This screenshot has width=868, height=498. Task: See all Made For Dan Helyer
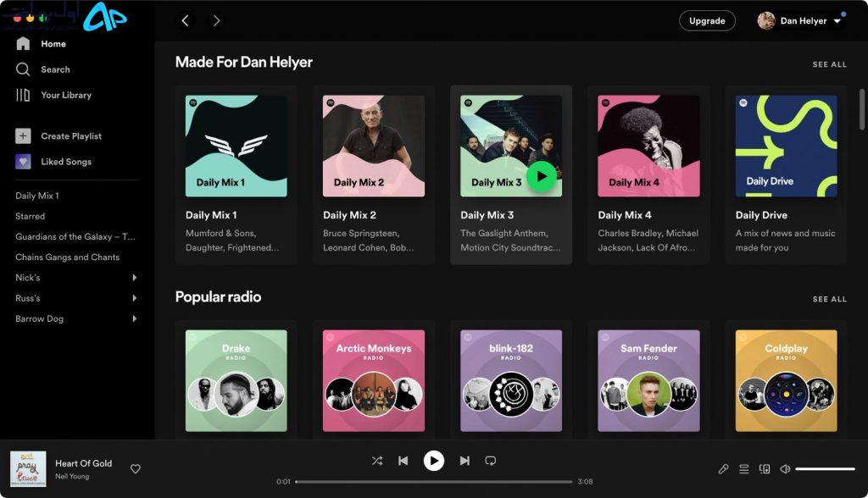[829, 64]
